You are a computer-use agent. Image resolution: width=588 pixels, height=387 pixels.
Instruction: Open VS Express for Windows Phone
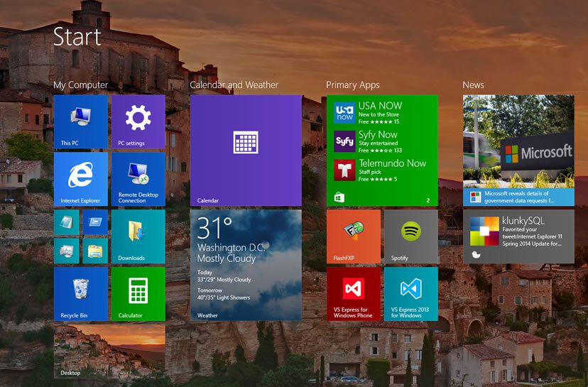(353, 293)
